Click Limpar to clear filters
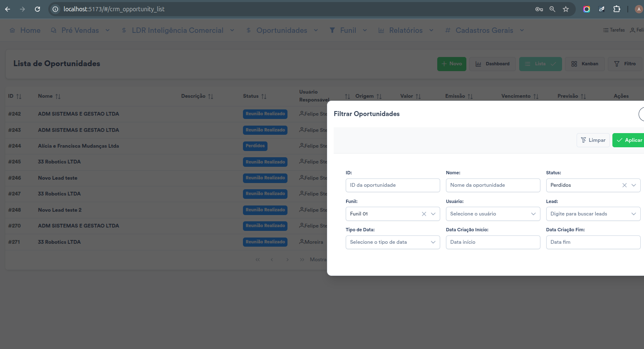Image resolution: width=644 pixels, height=349 pixels. click(593, 140)
